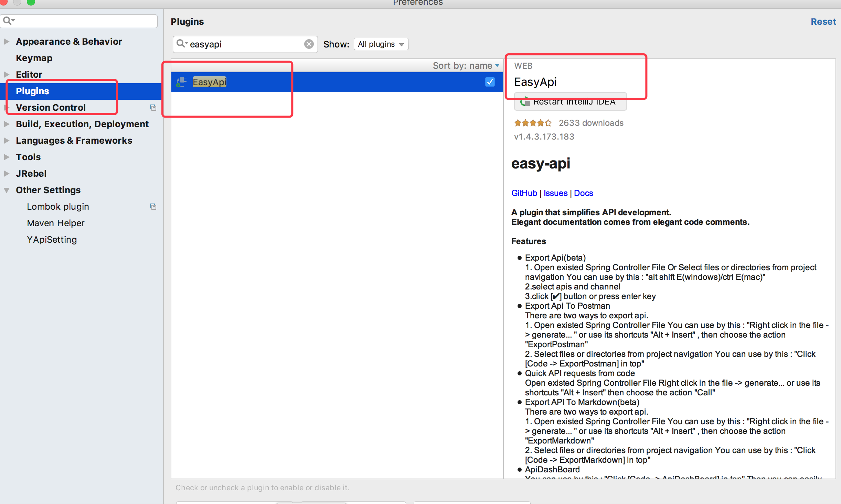
Task: Click the settings search magnifier icon
Action: click(8, 21)
